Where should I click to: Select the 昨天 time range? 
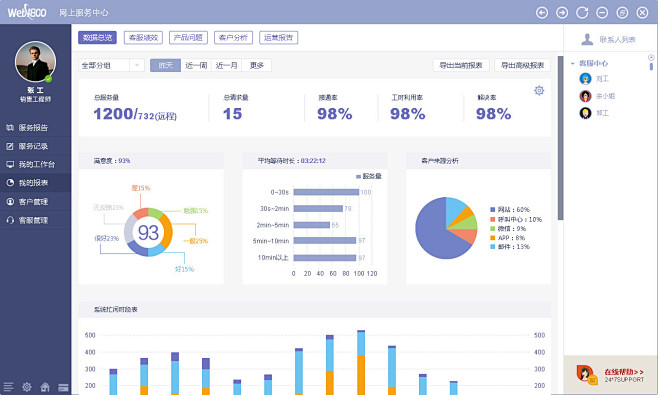165,65
